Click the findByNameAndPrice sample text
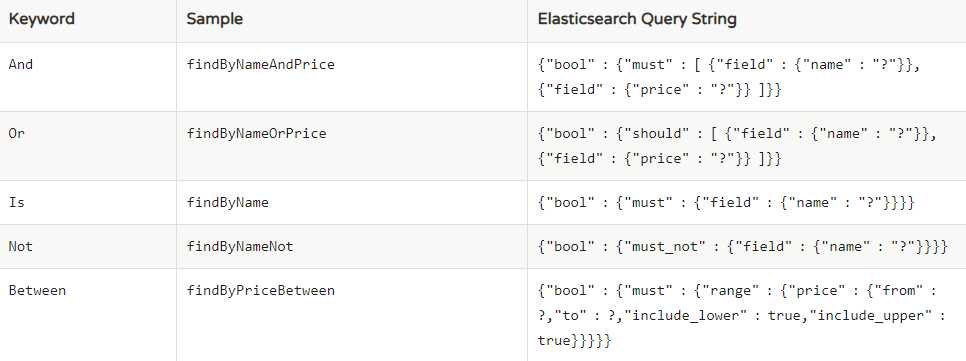966x361 pixels. click(261, 64)
